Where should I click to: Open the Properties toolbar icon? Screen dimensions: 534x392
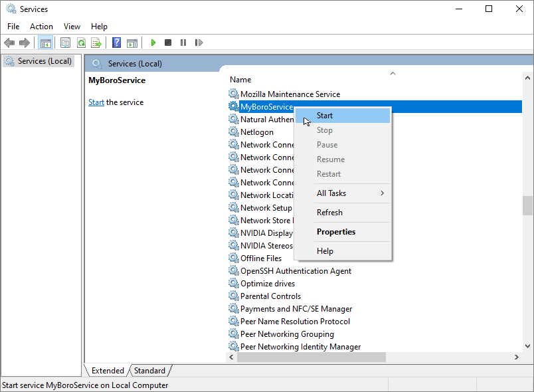point(65,43)
